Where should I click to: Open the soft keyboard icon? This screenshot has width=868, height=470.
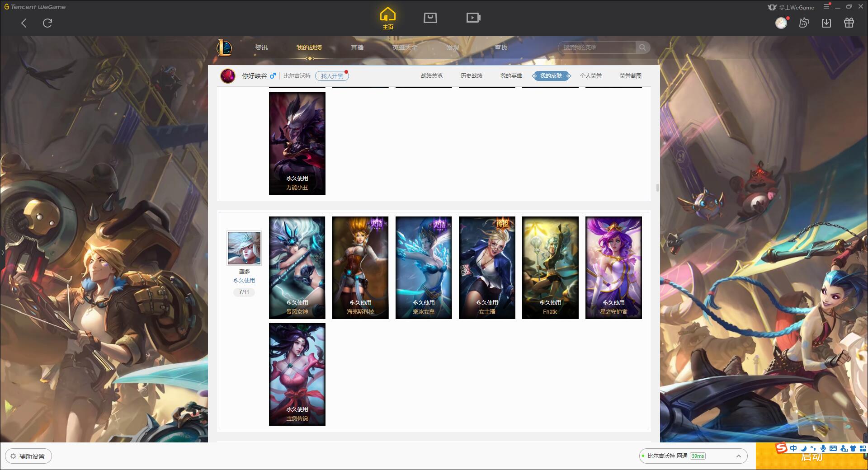point(833,448)
